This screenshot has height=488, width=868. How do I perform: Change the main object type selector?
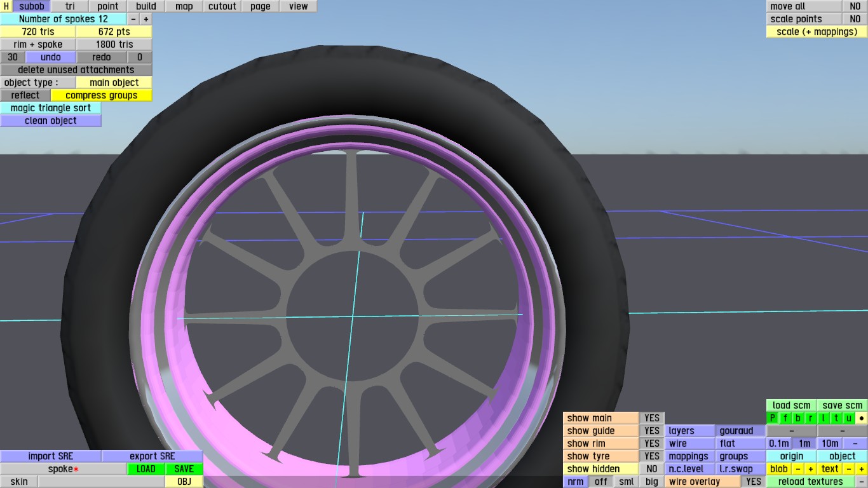tap(114, 83)
